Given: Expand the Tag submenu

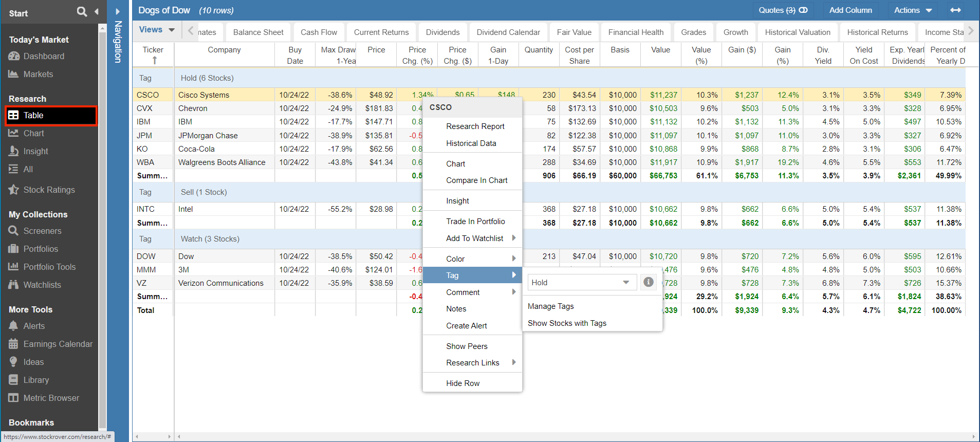Looking at the screenshot, I should 472,275.
